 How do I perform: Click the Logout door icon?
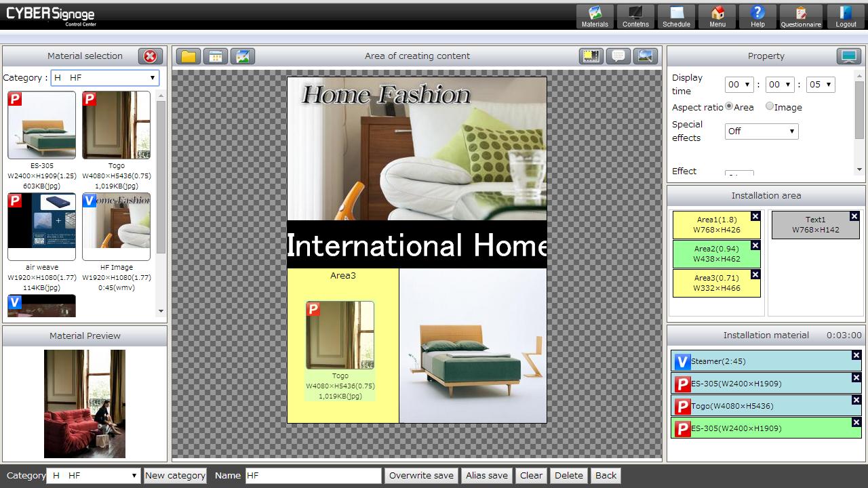[846, 16]
